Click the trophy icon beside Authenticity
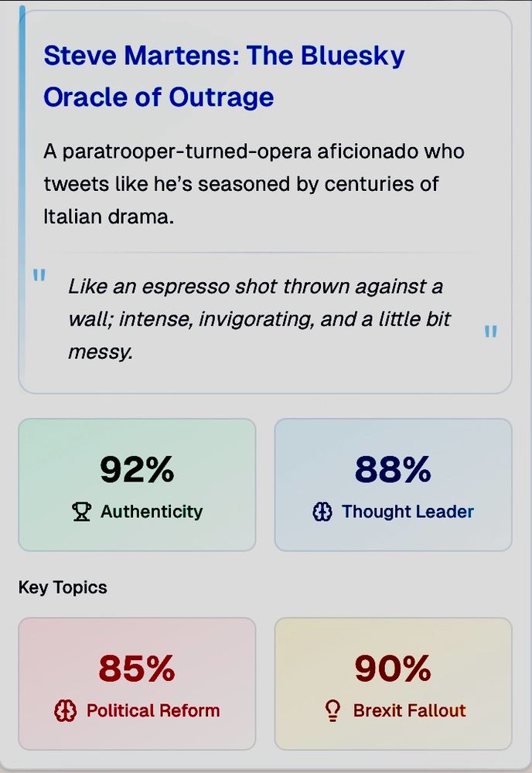532x773 pixels. pos(81,512)
